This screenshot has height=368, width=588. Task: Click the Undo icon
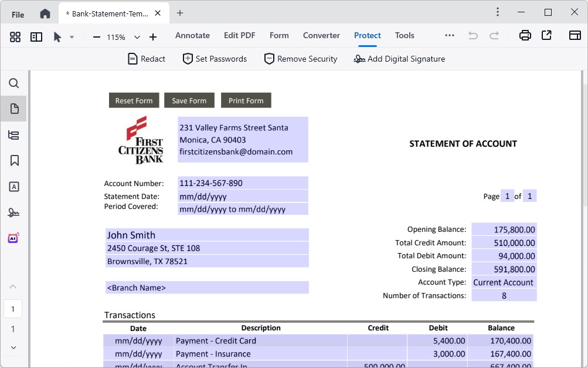point(473,35)
